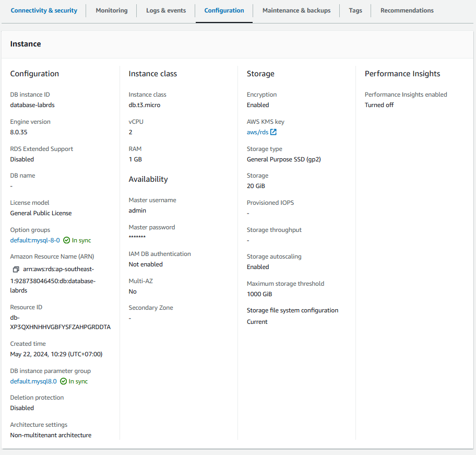Copy the Amazon Resource Name with the copy icon
The height and width of the screenshot is (455, 476).
pyautogui.click(x=16, y=270)
